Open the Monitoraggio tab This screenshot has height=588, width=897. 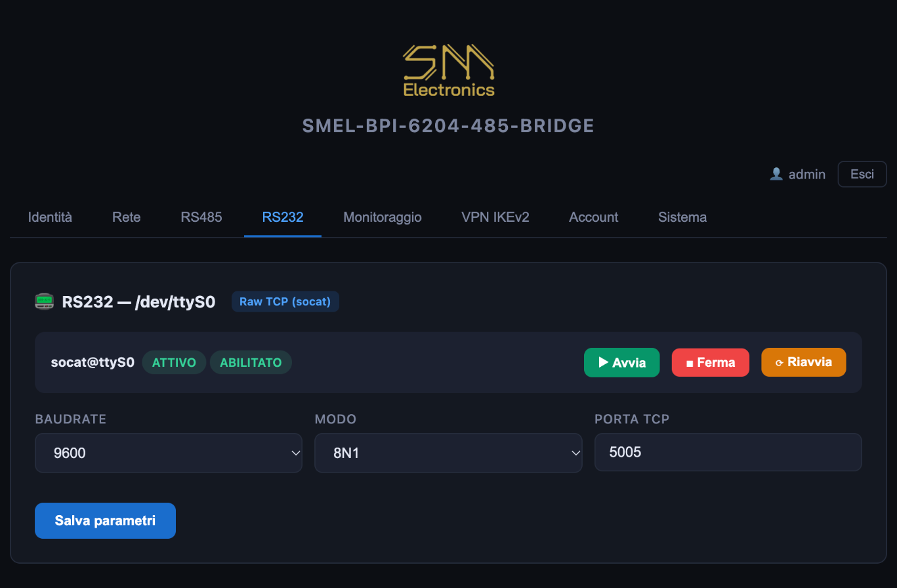[383, 217]
